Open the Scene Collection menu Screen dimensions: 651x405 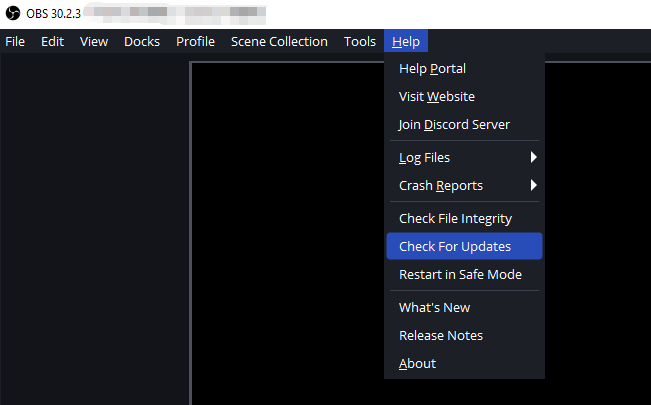[279, 42]
